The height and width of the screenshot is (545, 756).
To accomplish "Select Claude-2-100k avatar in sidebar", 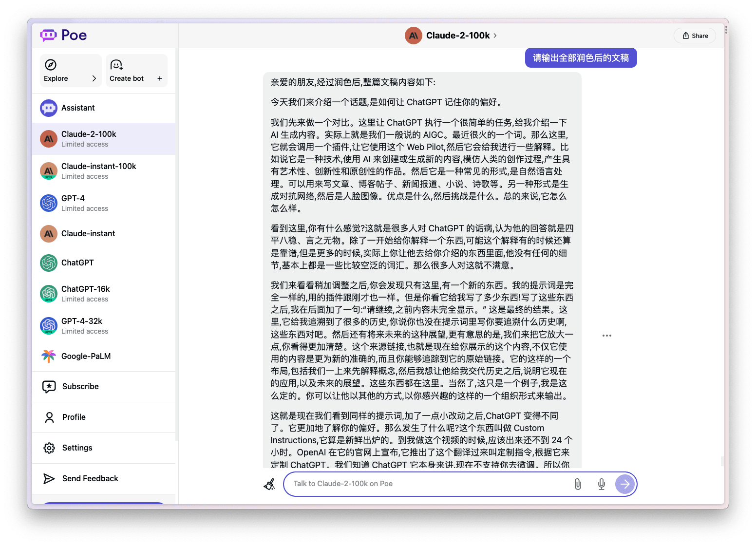I will coord(49,139).
